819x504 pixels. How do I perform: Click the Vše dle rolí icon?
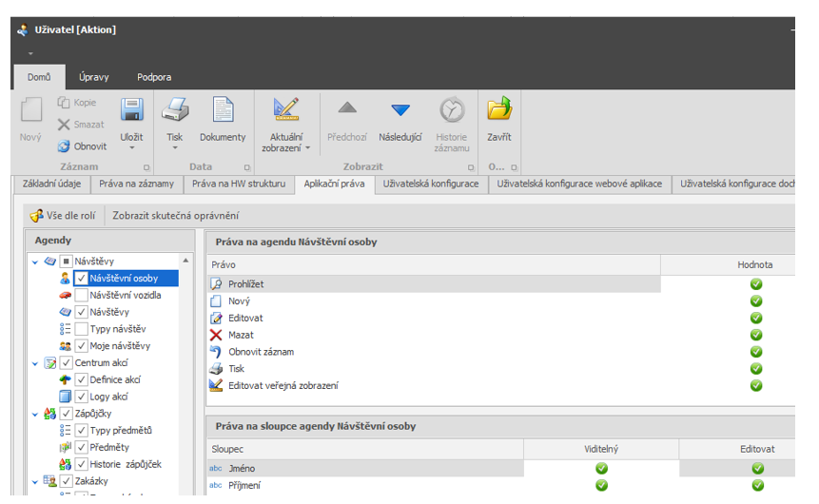pos(36,216)
